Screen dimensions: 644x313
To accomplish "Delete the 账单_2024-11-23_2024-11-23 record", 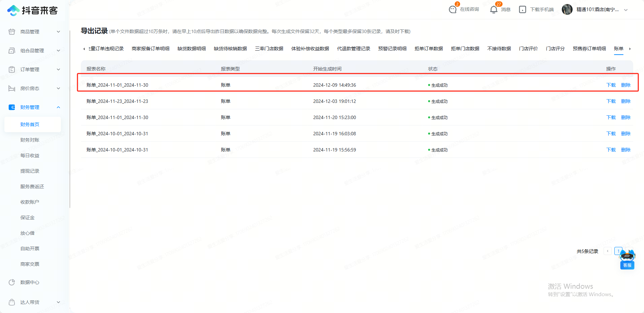I will point(625,101).
